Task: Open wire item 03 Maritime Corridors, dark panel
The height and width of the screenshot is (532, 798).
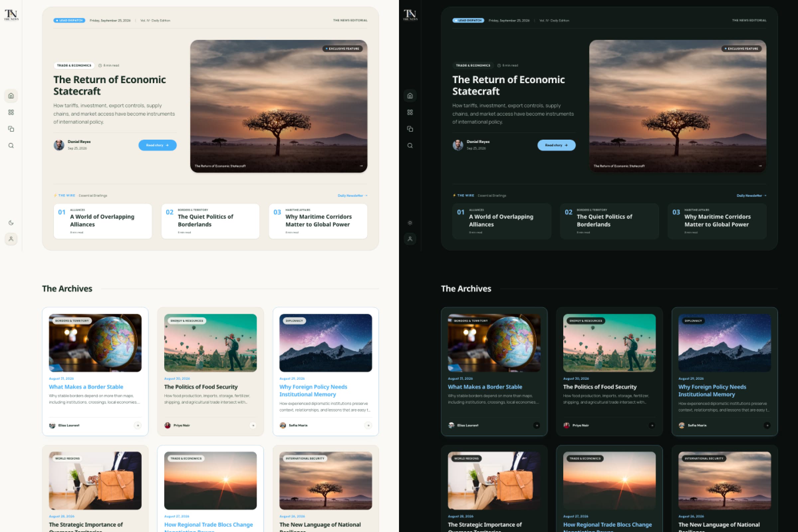Action: (x=717, y=221)
